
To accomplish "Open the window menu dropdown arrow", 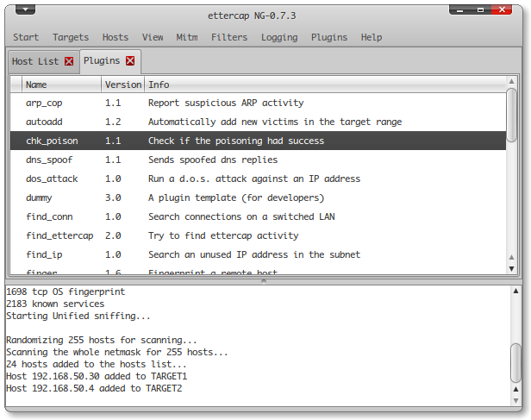I will coord(25,9).
